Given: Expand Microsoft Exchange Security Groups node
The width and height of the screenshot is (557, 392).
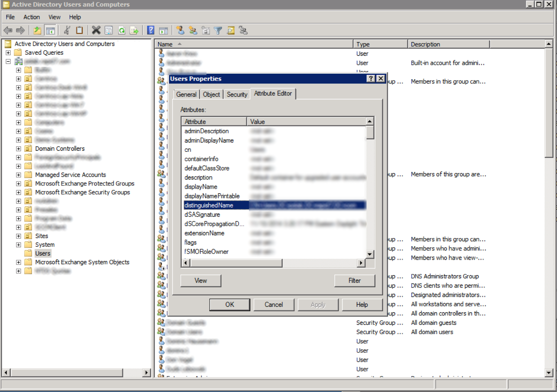Looking at the screenshot, I should 18,192.
